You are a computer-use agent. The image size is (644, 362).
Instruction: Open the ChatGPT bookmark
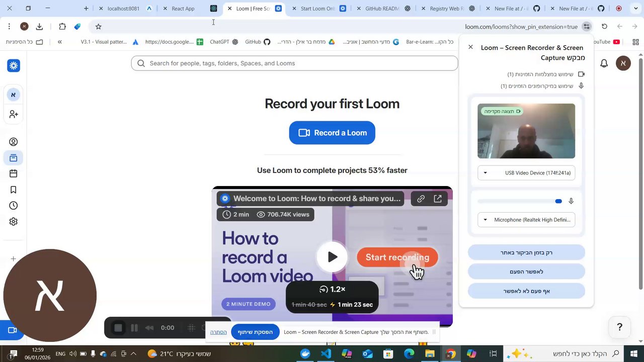click(x=224, y=42)
